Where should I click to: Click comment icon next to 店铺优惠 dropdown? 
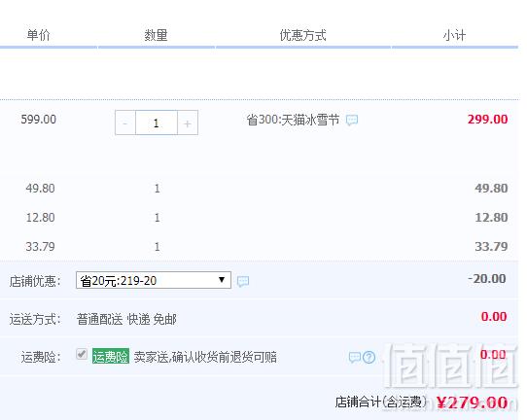(243, 281)
